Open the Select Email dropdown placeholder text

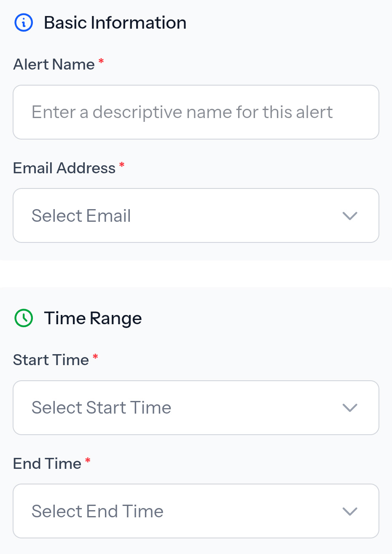point(81,216)
